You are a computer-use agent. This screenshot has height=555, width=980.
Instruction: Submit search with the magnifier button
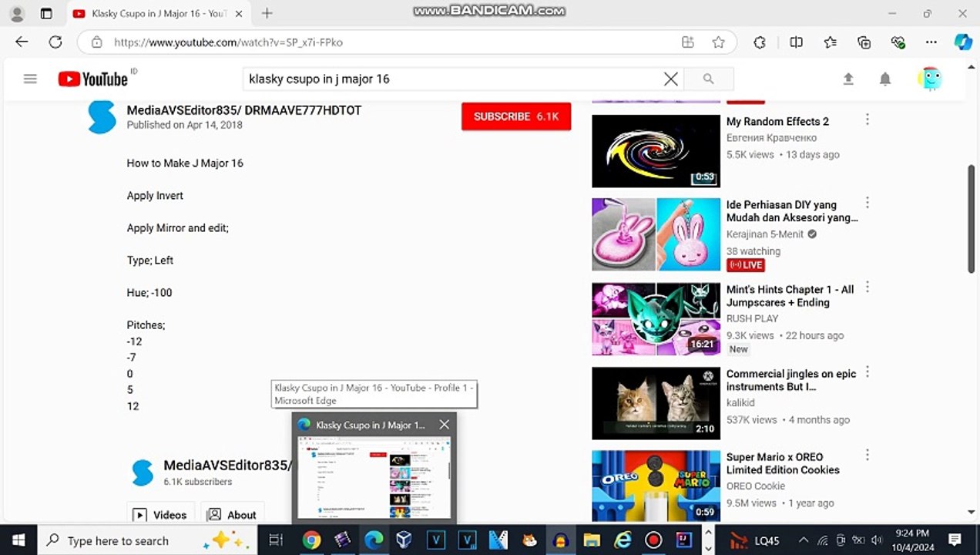708,79
